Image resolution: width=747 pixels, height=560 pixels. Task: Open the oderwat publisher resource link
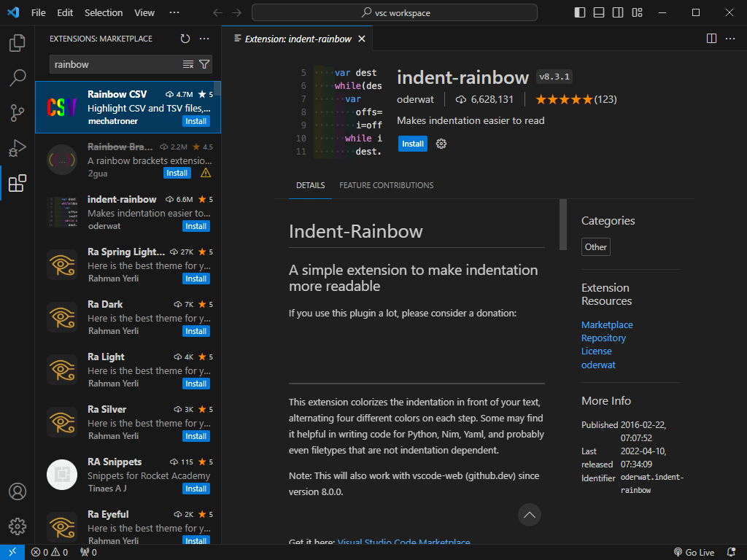598,365
